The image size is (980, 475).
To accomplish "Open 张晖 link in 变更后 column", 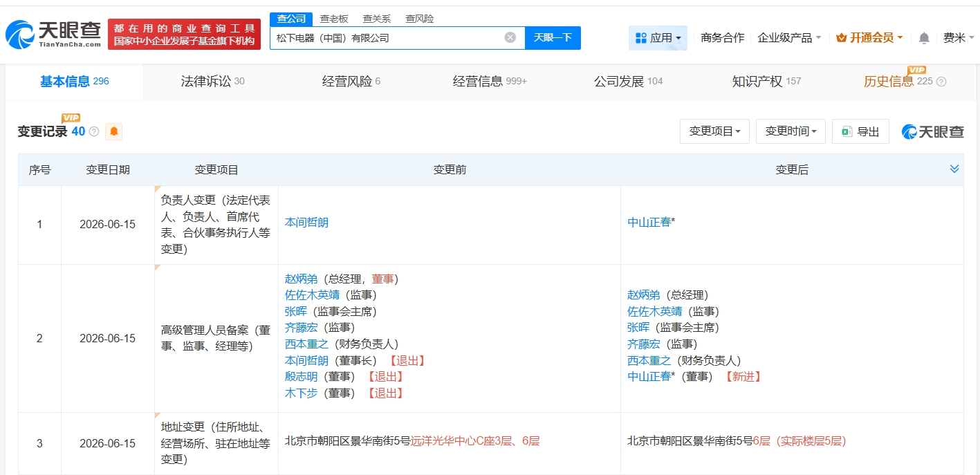I will tap(638, 328).
